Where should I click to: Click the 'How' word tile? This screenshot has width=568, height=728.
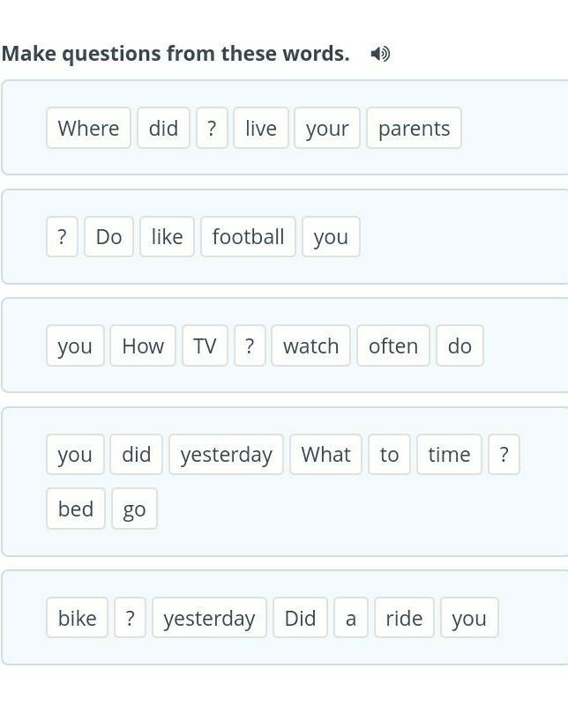tap(143, 346)
